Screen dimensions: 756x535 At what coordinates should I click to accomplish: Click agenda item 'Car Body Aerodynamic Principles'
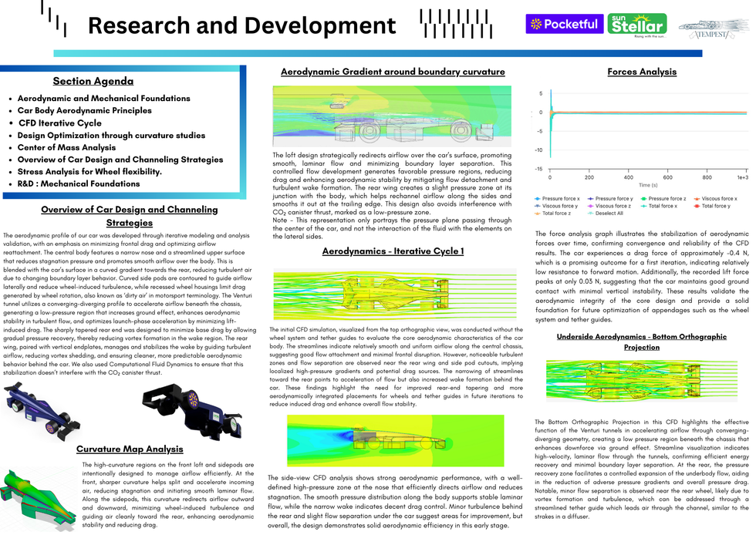(84, 110)
